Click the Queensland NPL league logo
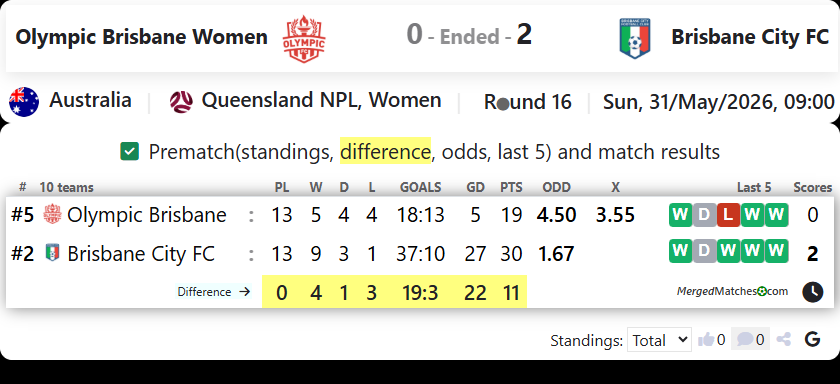The width and height of the screenshot is (840, 384). coord(182,102)
